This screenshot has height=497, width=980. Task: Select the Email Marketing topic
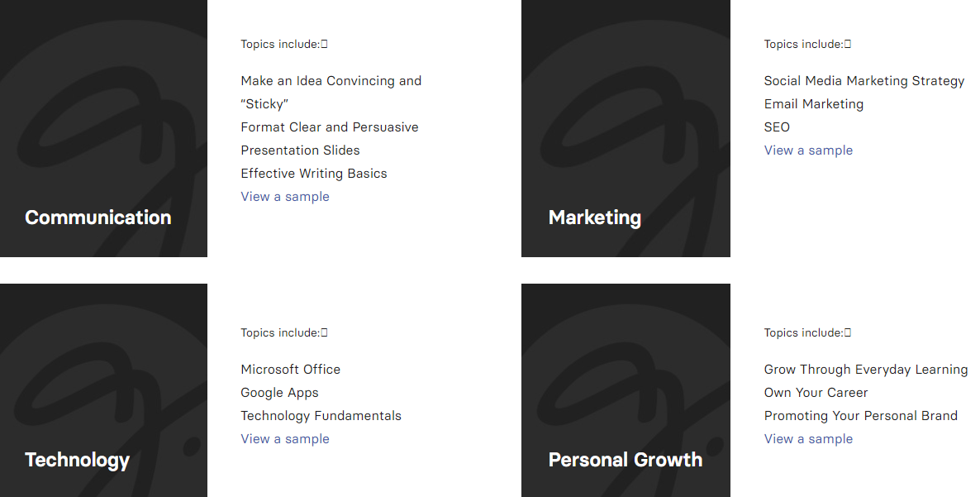click(x=814, y=103)
